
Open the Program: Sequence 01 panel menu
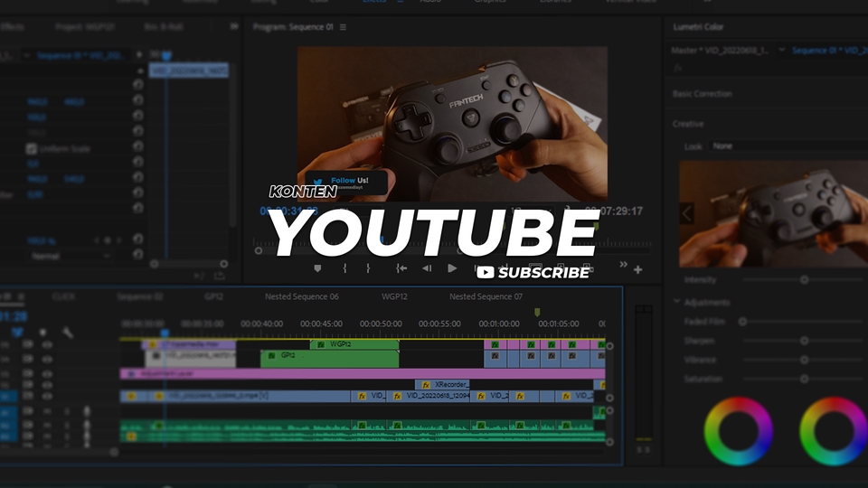[344, 27]
